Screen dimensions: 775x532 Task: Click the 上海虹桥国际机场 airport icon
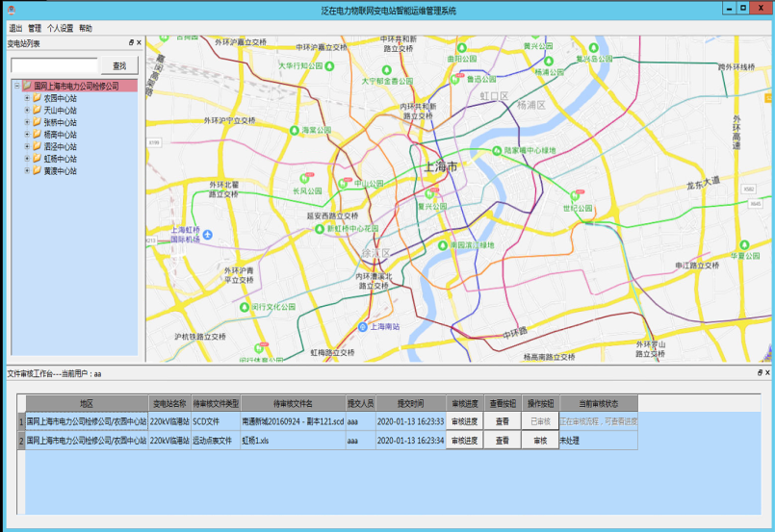208,234
